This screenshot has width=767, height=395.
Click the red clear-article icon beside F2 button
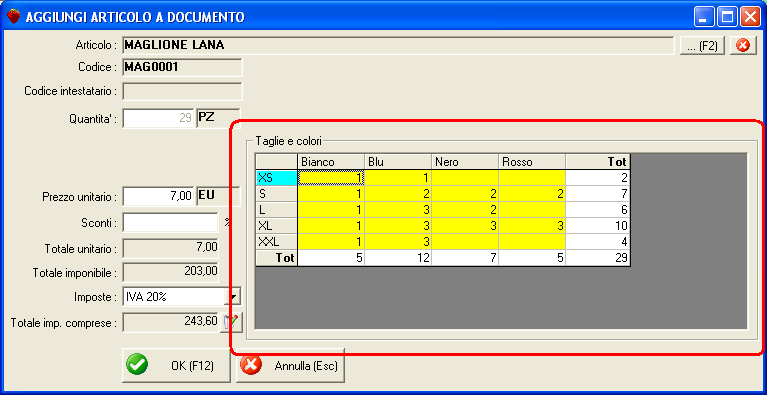[743, 45]
